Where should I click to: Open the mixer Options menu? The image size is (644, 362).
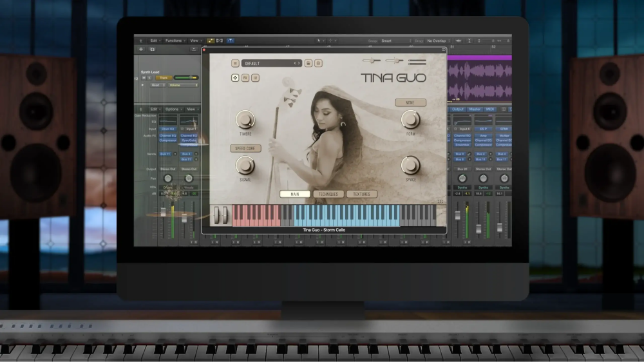(172, 110)
